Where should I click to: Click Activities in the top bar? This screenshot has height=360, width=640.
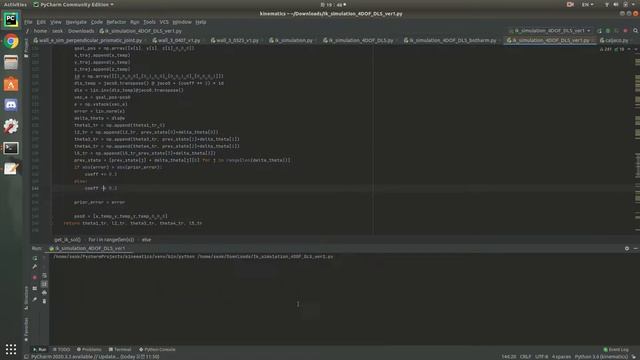click(15, 4)
